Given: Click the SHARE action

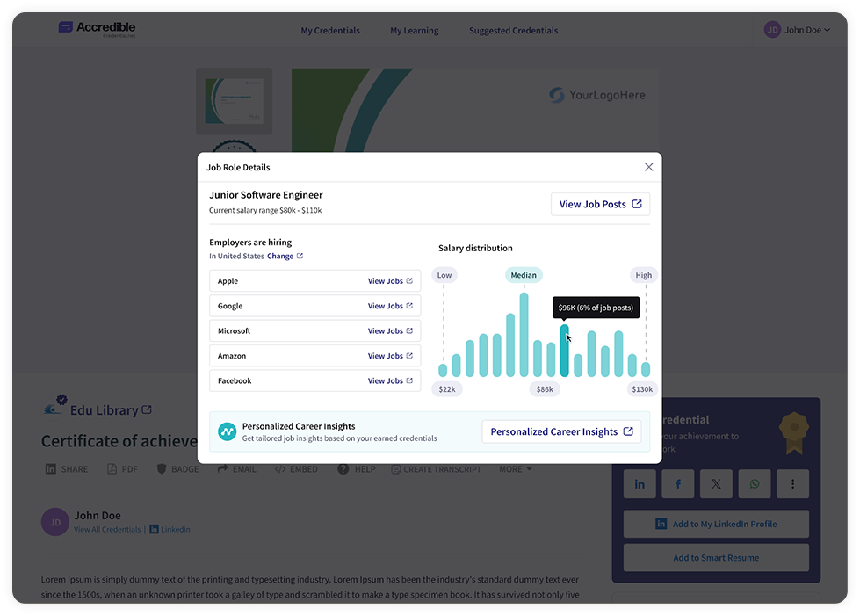Looking at the screenshot, I should tap(67, 469).
